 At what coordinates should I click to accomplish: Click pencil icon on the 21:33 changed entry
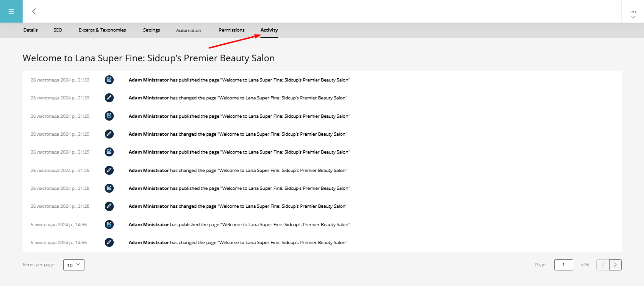tap(109, 98)
